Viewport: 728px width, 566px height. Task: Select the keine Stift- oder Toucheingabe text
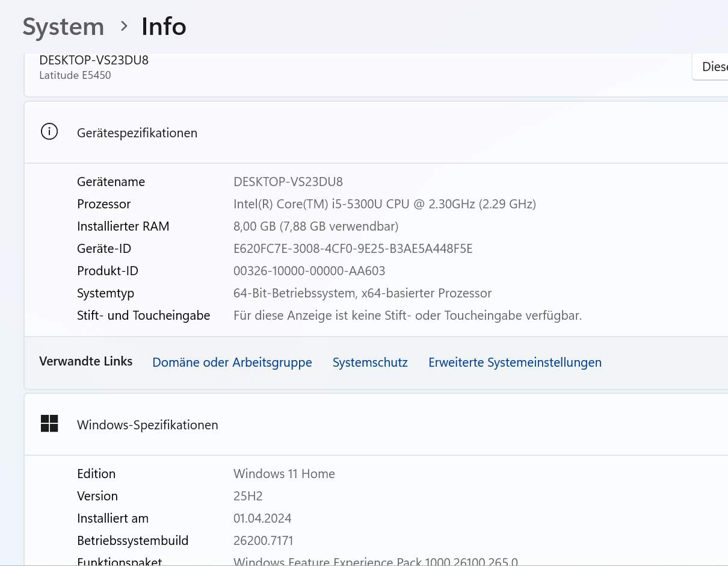[x=407, y=316]
